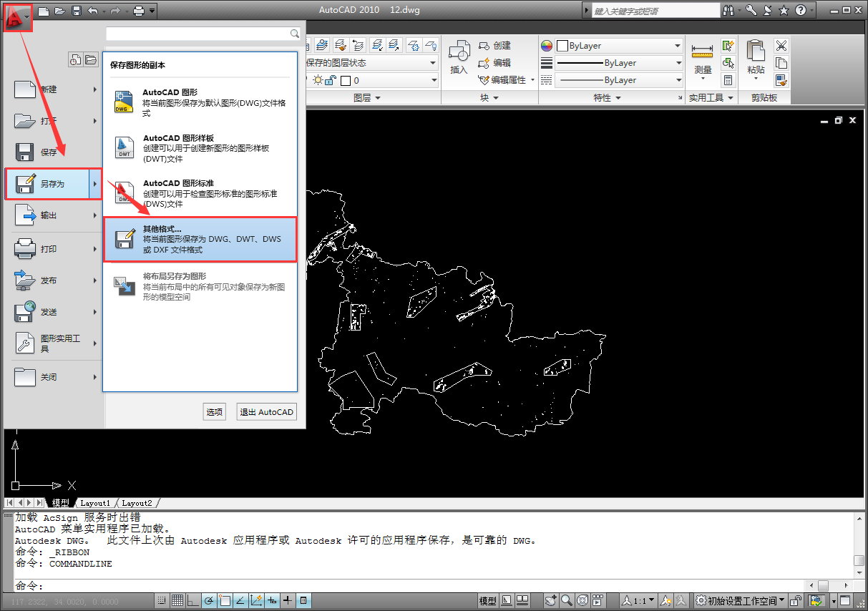This screenshot has height=611, width=868.
Task: Expand the 输出 export submenu arrow
Action: pos(95,215)
